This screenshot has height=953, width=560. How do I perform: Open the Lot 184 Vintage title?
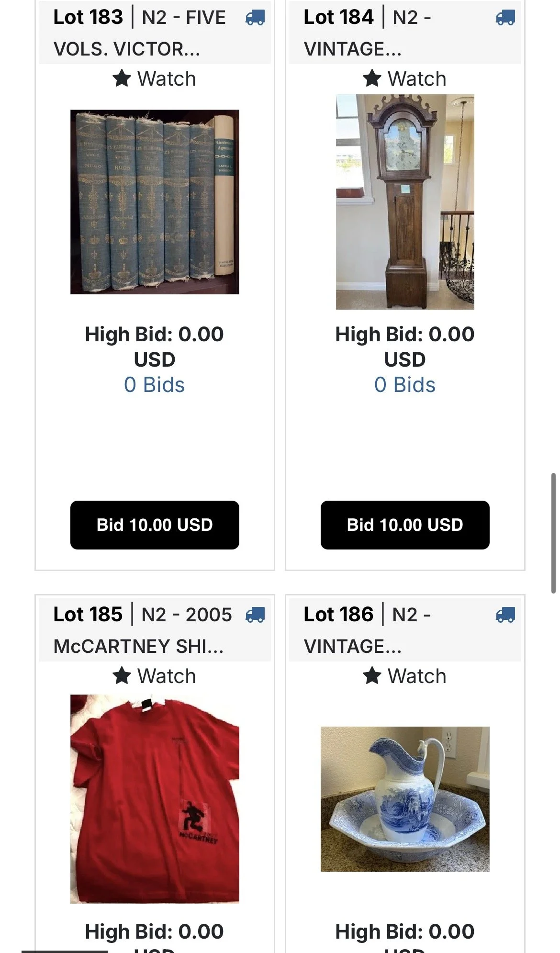tap(368, 33)
